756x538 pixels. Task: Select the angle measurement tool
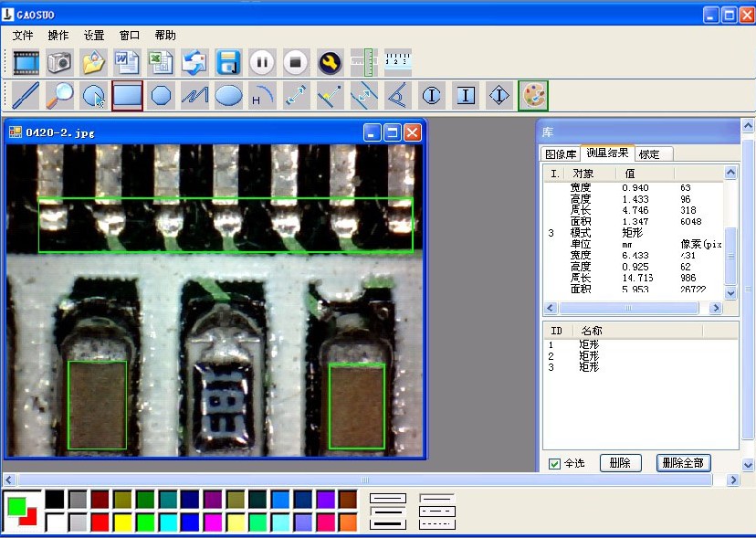pos(397,95)
